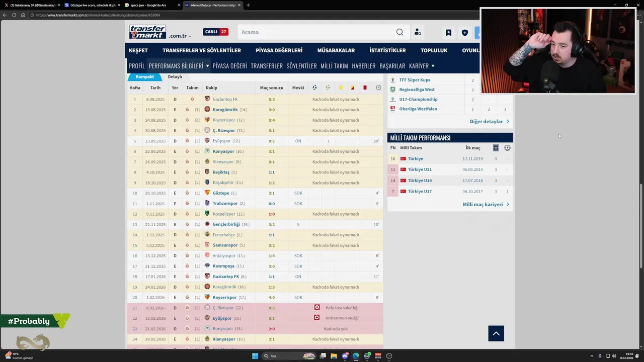
Task: Click the Antrenman eksiği injury icon
Action: (x=317, y=318)
